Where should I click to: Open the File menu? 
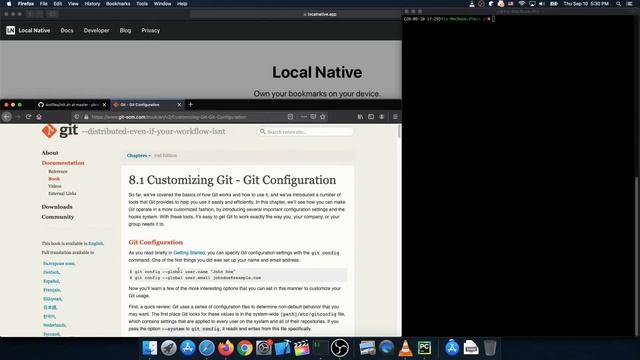pyautogui.click(x=43, y=4)
